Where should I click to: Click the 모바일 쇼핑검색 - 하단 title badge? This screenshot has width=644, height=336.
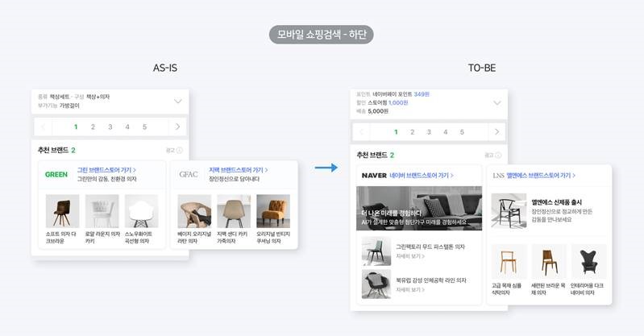click(x=321, y=35)
